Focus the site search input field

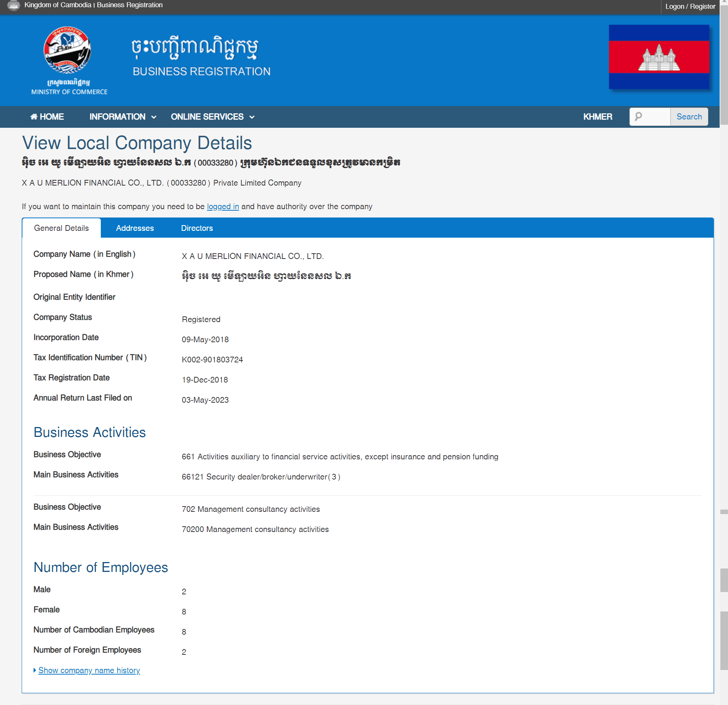(650, 117)
